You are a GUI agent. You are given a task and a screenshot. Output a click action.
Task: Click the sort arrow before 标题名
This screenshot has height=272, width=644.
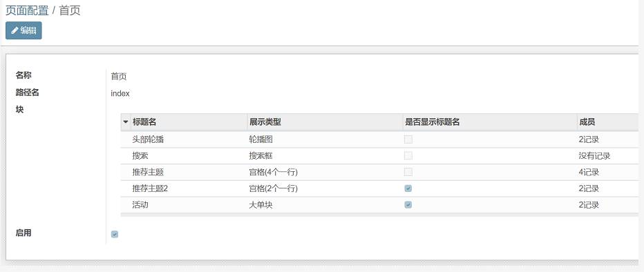click(126, 122)
